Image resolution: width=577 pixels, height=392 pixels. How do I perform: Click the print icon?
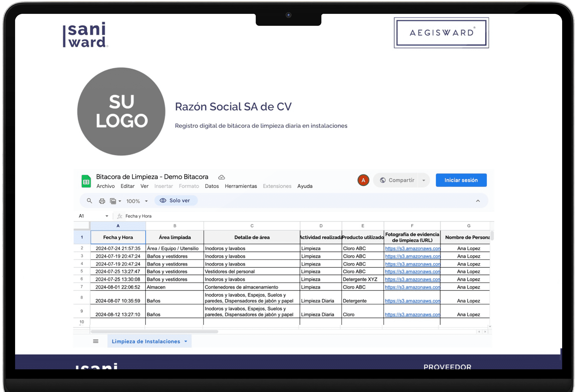click(102, 201)
